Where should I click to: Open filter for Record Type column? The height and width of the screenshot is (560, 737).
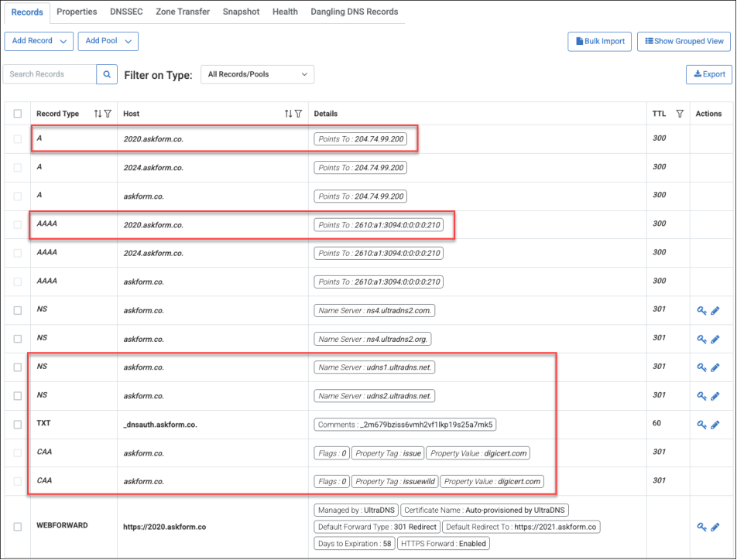[x=108, y=114]
